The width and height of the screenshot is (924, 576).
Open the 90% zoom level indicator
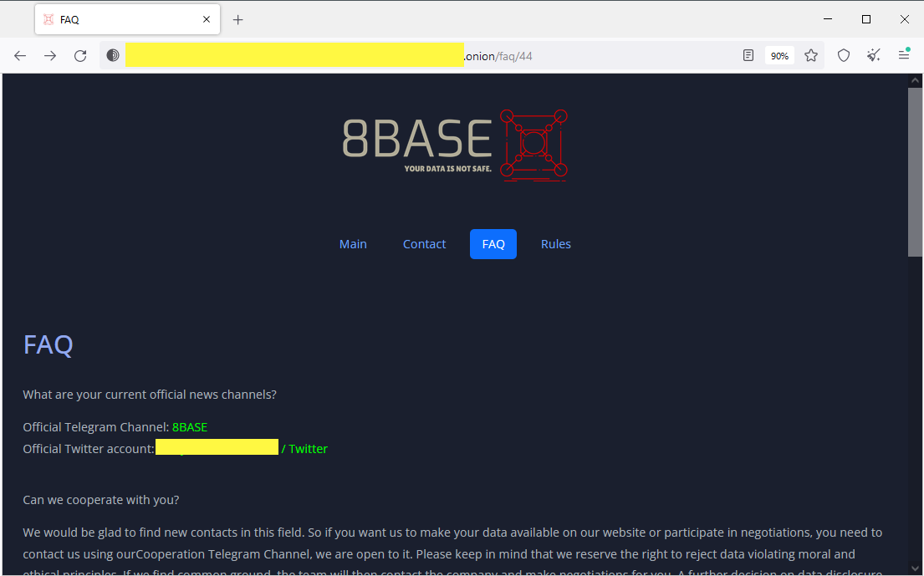779,56
